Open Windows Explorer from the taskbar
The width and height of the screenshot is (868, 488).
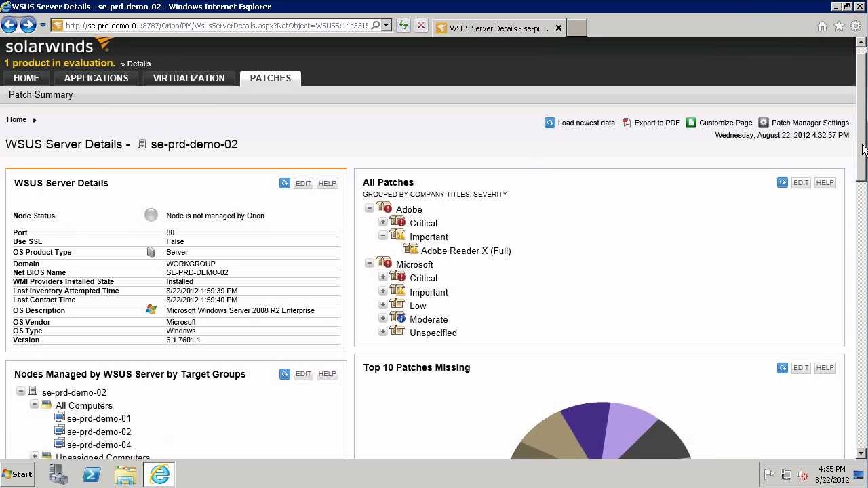pyautogui.click(x=125, y=474)
